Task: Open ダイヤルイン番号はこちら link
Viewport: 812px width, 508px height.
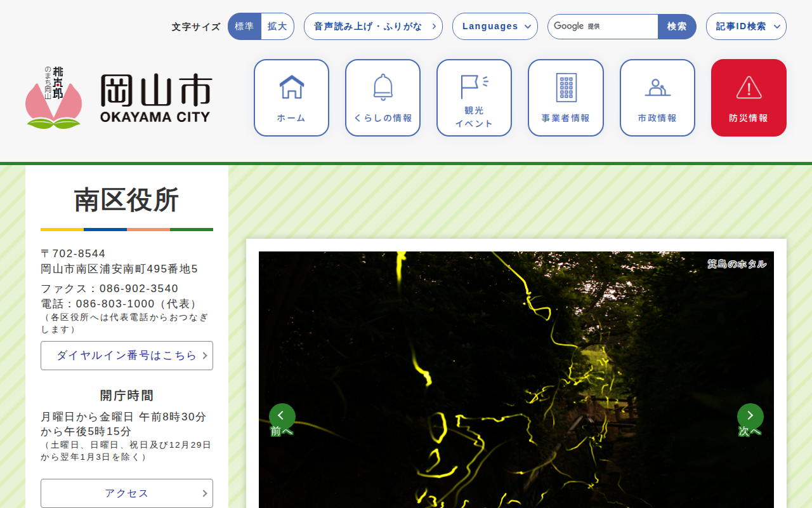Action: click(127, 356)
